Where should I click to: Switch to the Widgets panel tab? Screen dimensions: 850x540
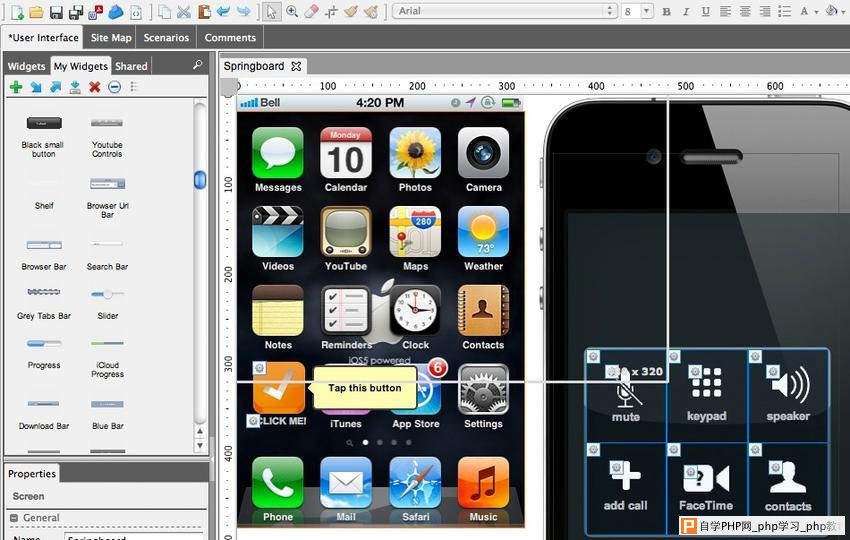[27, 66]
